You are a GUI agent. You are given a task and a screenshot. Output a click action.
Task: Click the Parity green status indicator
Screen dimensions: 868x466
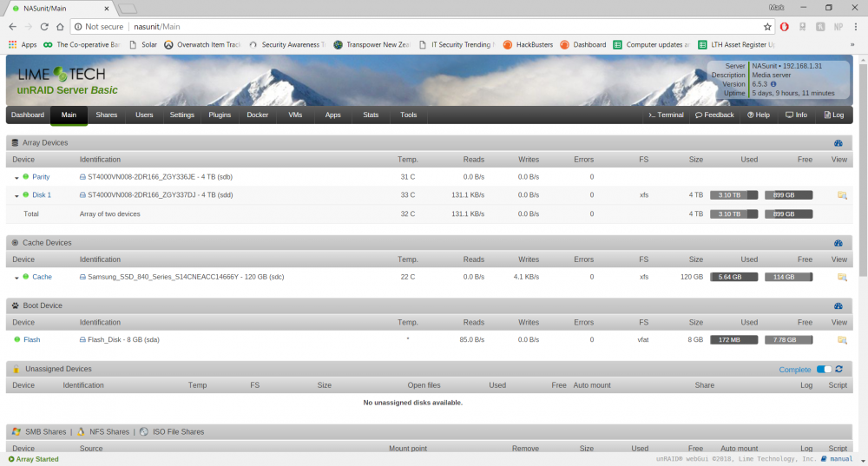(25, 176)
